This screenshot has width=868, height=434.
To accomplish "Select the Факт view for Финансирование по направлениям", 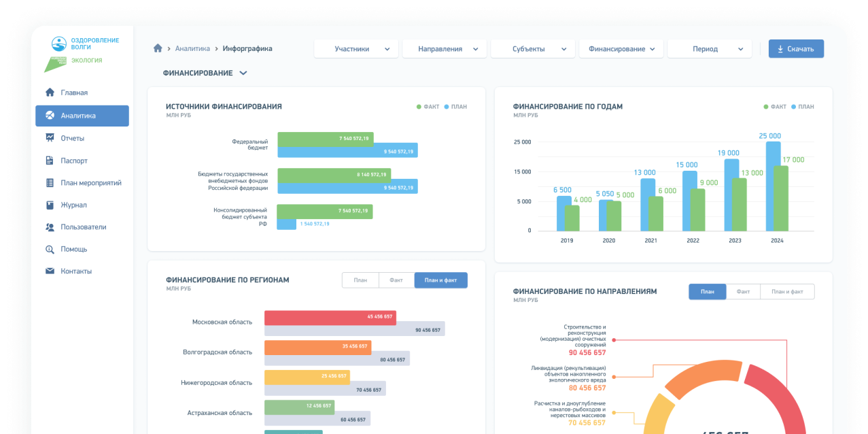I will tap(743, 291).
